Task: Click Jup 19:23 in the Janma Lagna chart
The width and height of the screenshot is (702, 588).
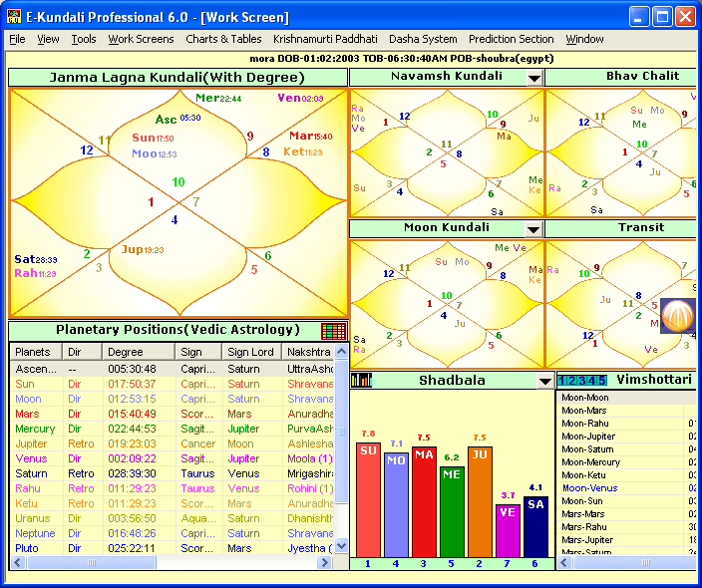Action: (x=143, y=249)
